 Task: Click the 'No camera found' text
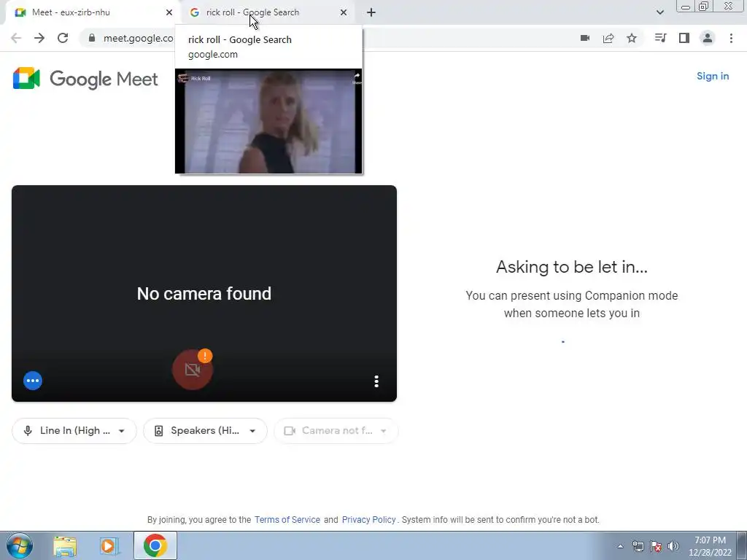[x=204, y=294]
